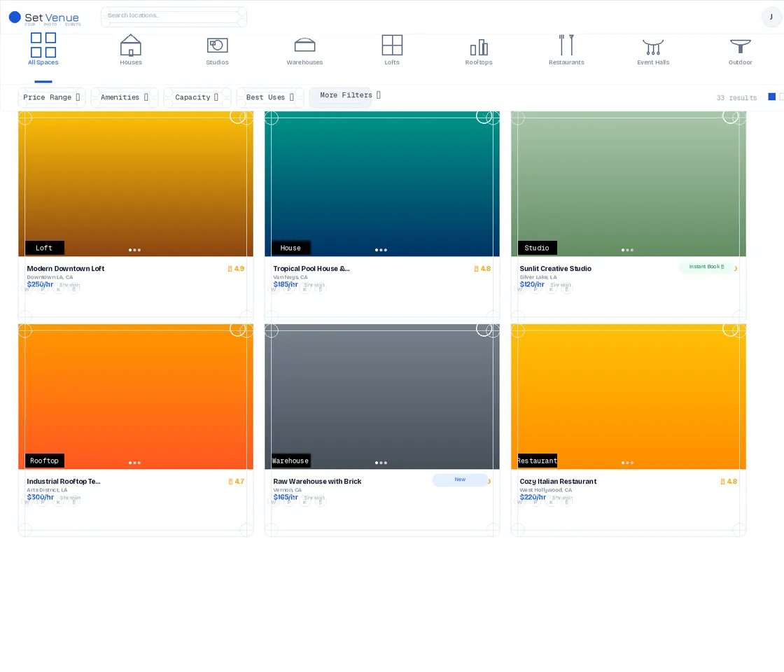Open the Best Uses dropdown
The width and height of the screenshot is (784, 672).
tap(270, 97)
